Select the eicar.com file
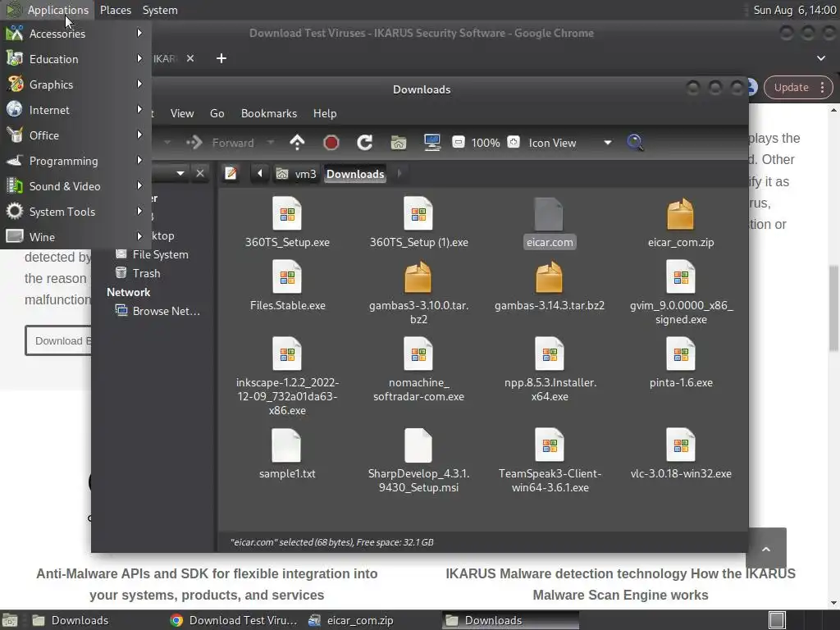This screenshot has width=840, height=630. (549, 222)
